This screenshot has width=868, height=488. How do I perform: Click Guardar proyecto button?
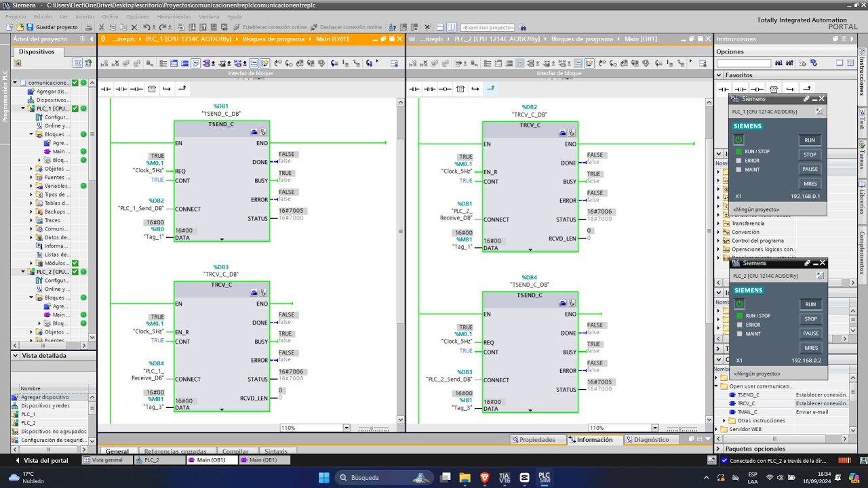[x=51, y=27]
